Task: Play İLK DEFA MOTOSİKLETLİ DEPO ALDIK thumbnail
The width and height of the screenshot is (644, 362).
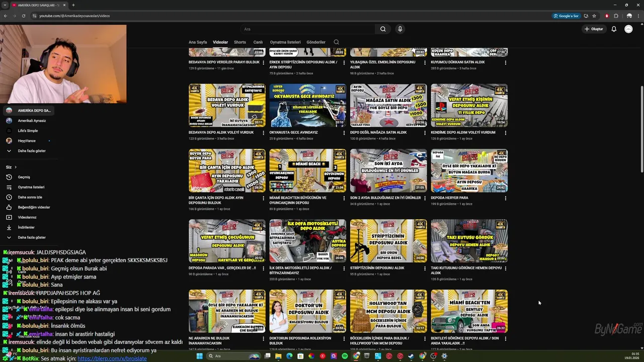Action: [x=307, y=241]
